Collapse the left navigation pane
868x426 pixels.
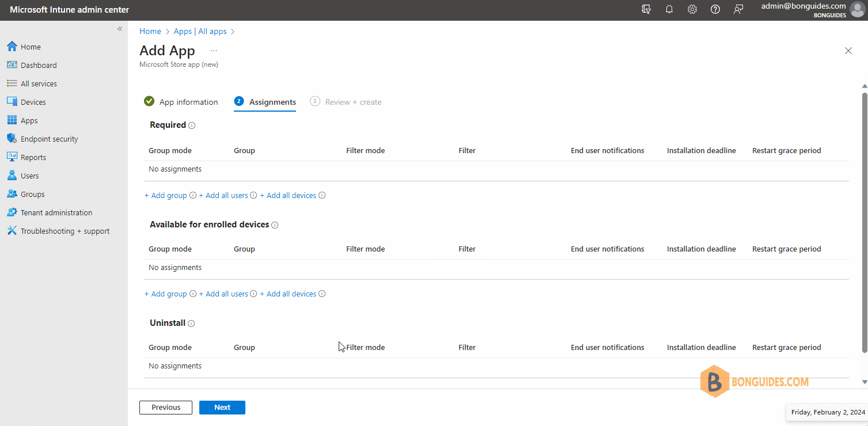(x=120, y=29)
